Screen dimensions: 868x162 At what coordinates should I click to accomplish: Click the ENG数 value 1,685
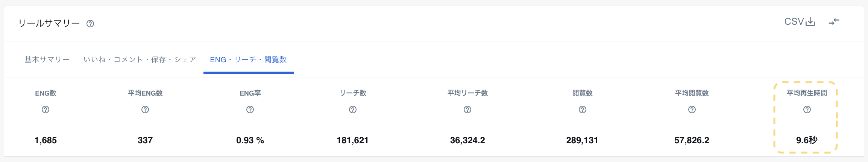[x=46, y=140]
